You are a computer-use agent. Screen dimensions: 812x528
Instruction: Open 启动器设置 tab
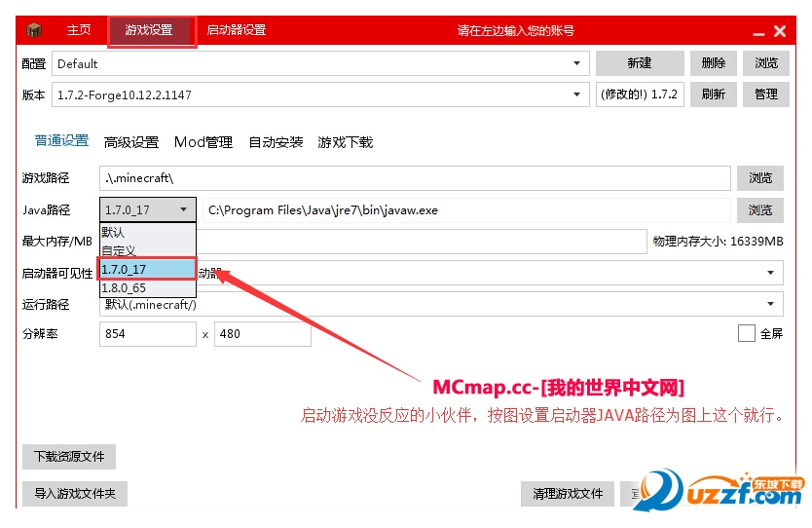pos(237,30)
